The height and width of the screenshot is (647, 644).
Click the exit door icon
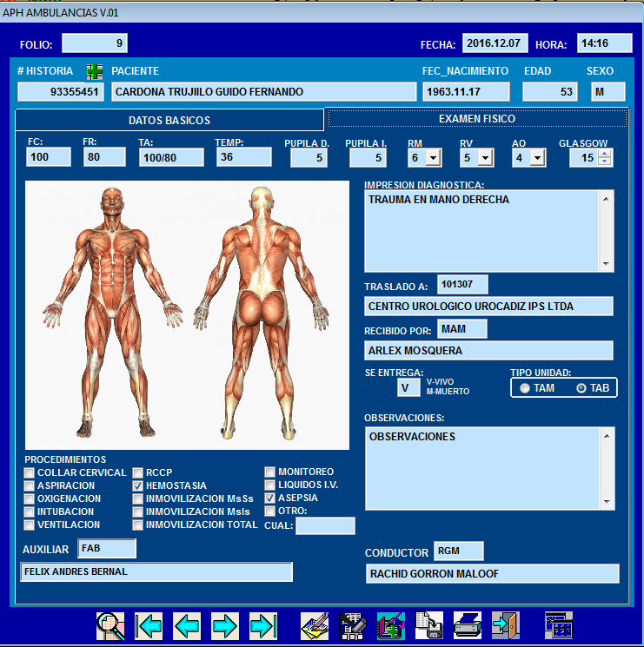[x=506, y=626]
